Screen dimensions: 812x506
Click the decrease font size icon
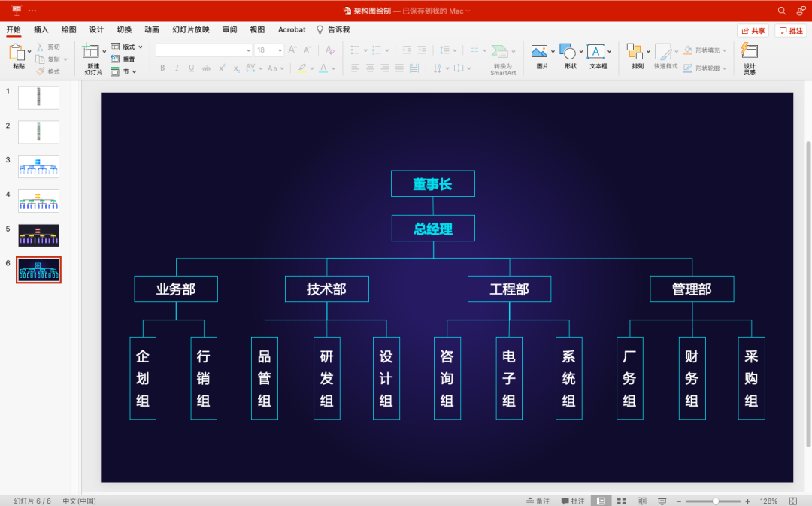[x=308, y=50]
